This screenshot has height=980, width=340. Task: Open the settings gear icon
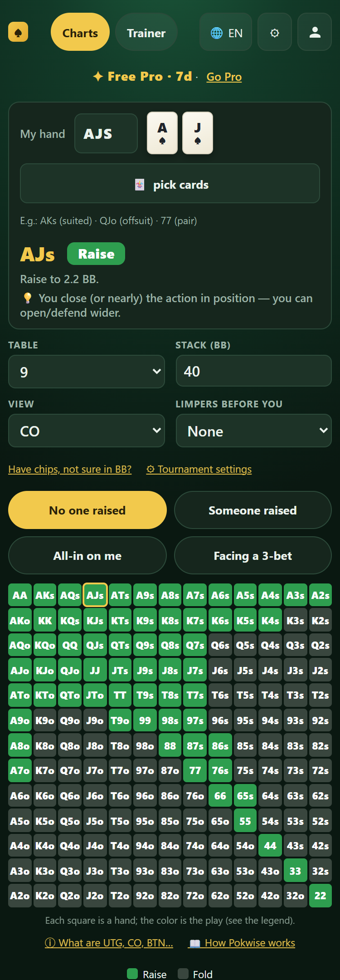(x=274, y=32)
